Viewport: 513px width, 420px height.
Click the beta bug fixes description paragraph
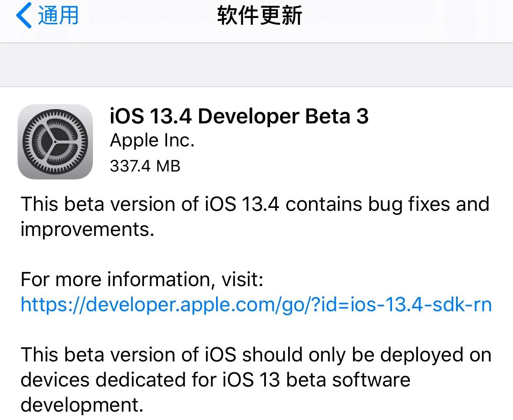click(255, 217)
